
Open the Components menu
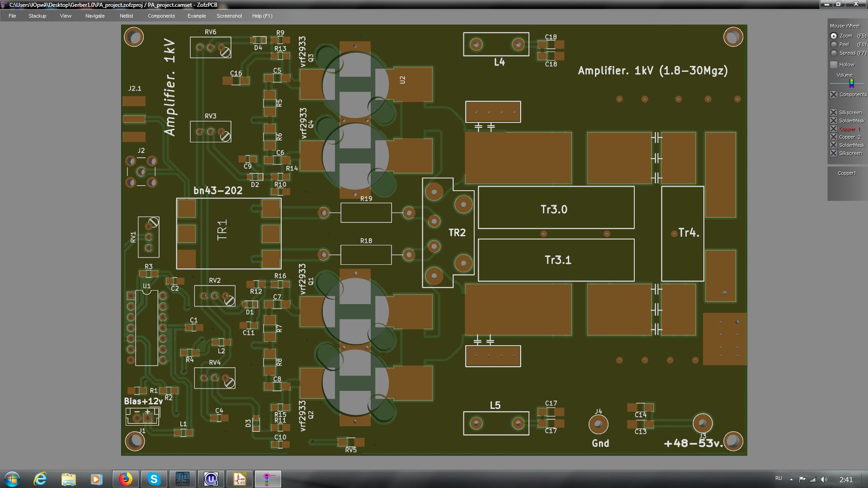tap(161, 16)
